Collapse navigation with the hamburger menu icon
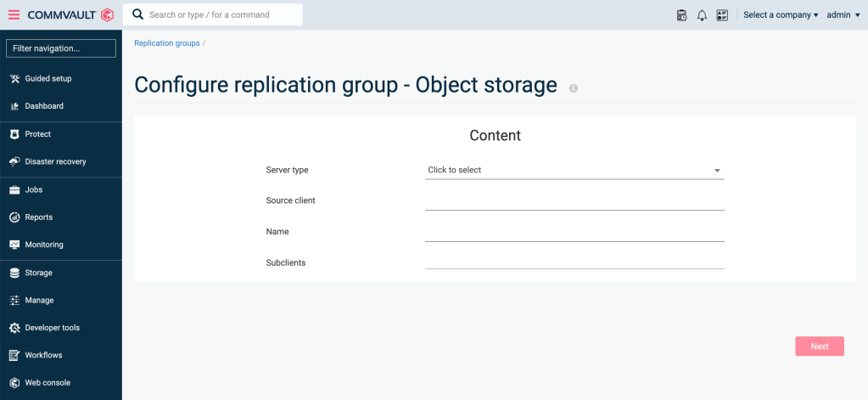 [14, 15]
